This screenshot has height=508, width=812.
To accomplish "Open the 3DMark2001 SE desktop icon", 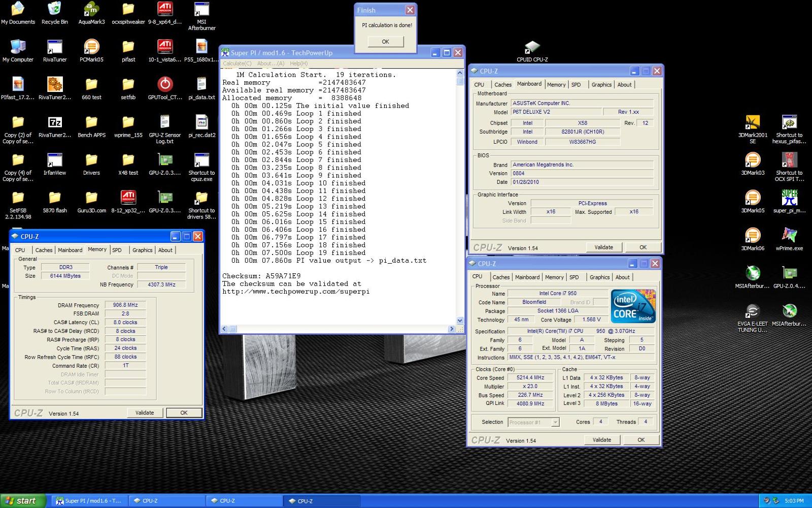I will (753, 129).
